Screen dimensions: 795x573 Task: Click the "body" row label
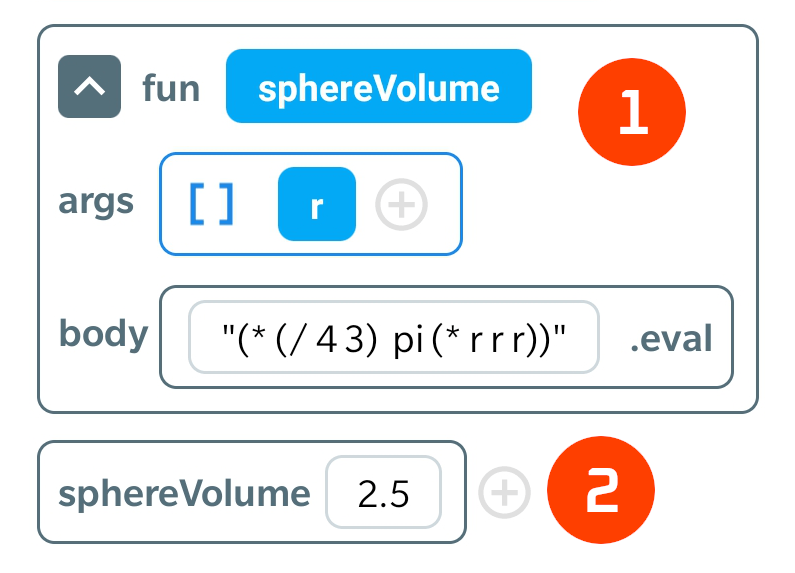(x=103, y=332)
